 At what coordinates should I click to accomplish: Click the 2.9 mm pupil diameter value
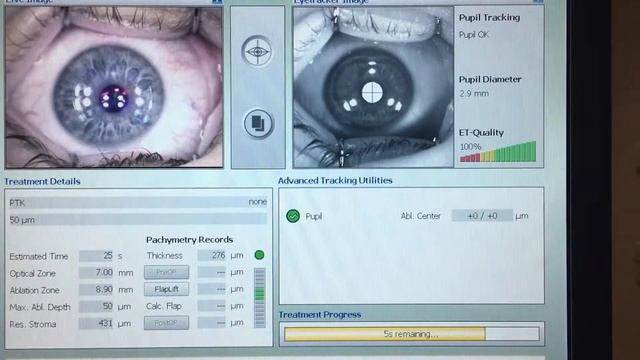click(x=473, y=93)
